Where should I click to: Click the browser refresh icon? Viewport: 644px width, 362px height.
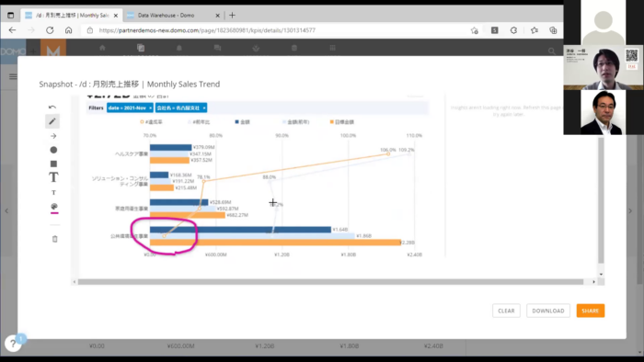pyautogui.click(x=50, y=30)
